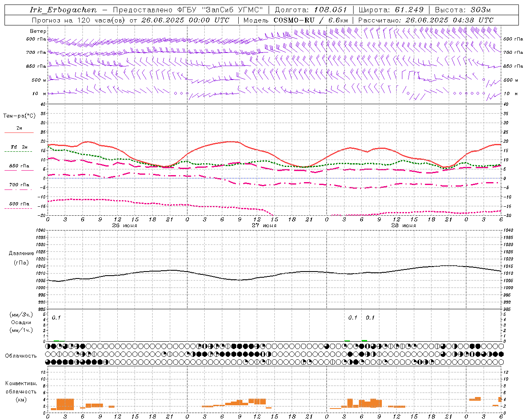Click the Ветер panel label
The image size is (525, 420).
tap(38, 31)
